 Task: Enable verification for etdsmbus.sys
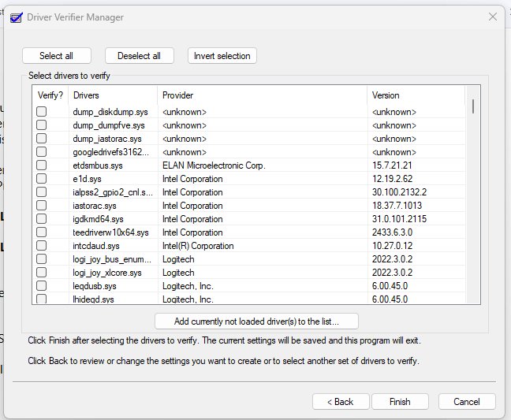tap(41, 165)
